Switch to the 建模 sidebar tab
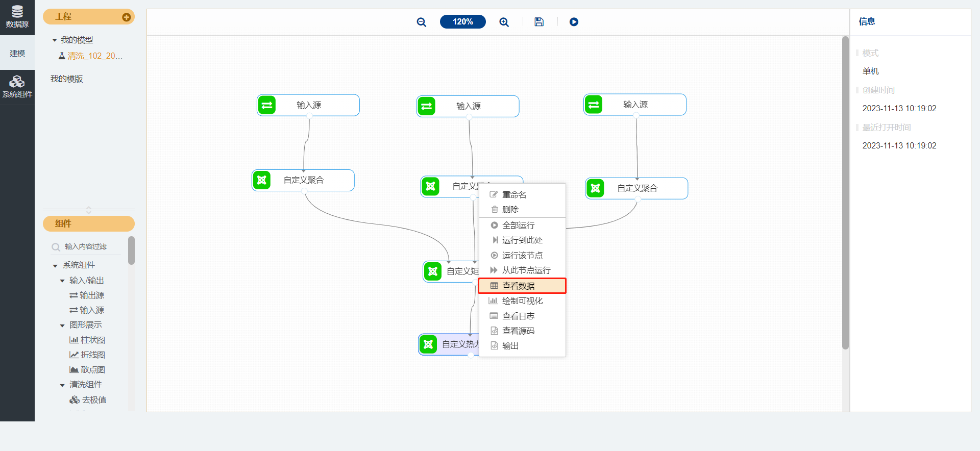Viewport: 980px width, 451px height. (17, 53)
